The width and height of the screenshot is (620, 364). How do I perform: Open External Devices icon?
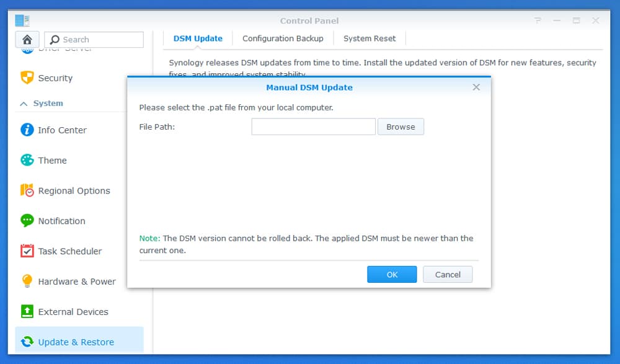click(27, 311)
